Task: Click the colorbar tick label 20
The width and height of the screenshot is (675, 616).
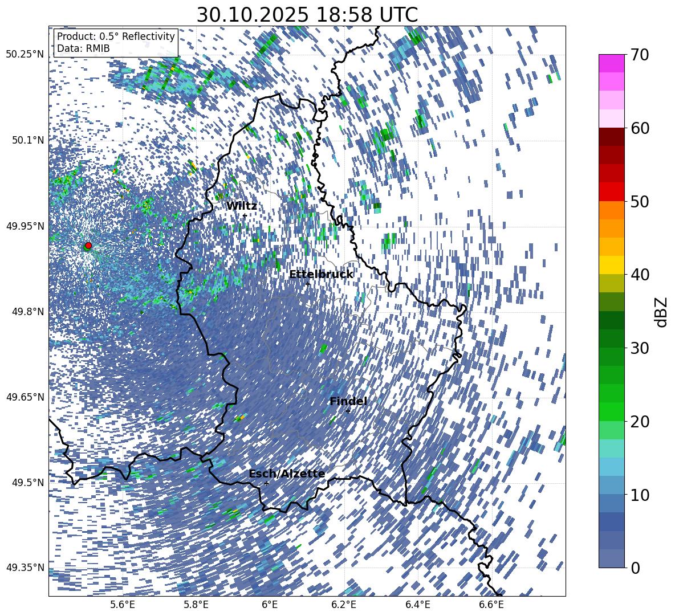Action: [x=640, y=421]
